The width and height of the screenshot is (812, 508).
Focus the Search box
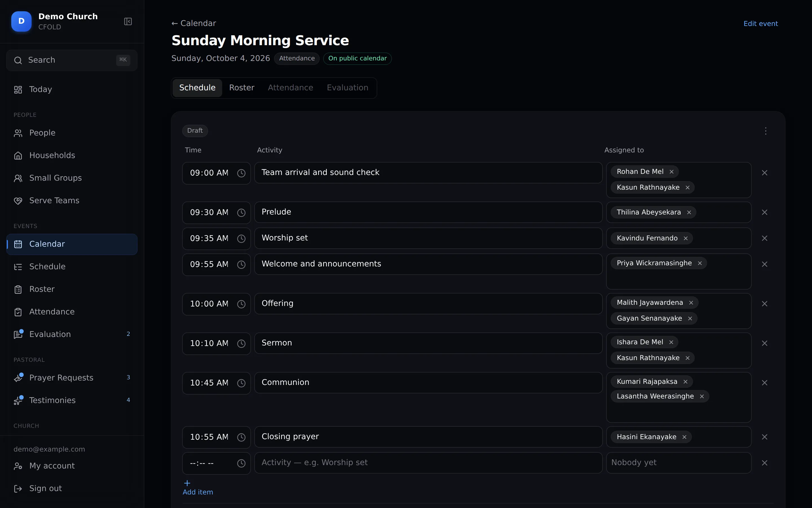[72, 60]
